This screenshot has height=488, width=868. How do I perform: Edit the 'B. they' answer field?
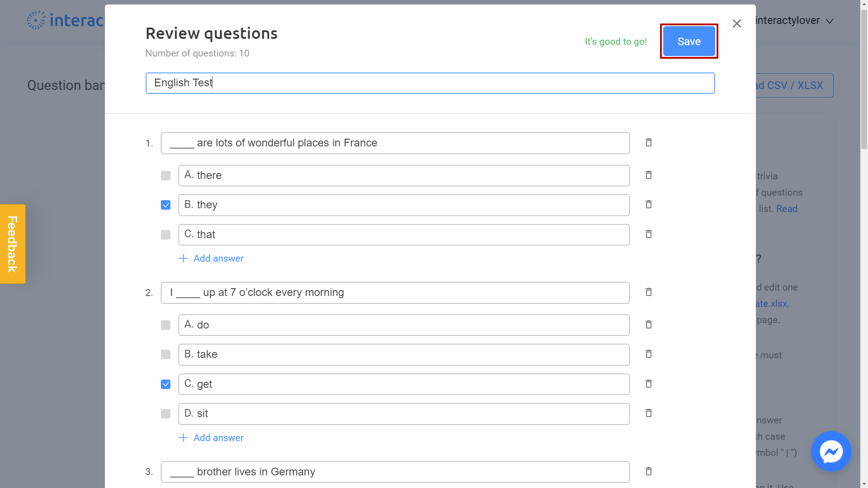click(404, 205)
